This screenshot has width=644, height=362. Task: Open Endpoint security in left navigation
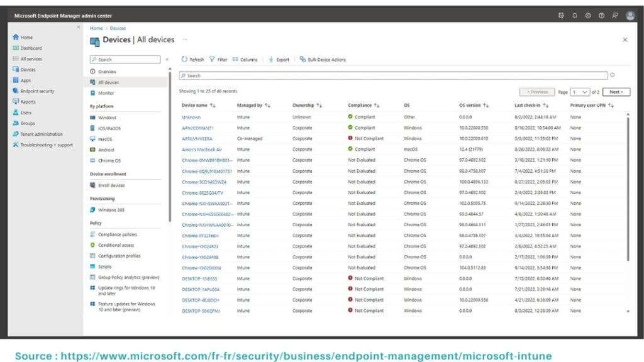pyautogui.click(x=37, y=91)
